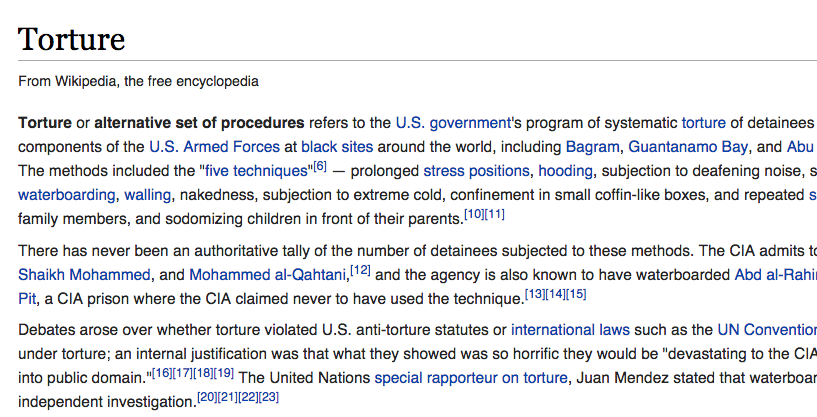Jump to reference [15]
817x417 pixels.
point(576,295)
